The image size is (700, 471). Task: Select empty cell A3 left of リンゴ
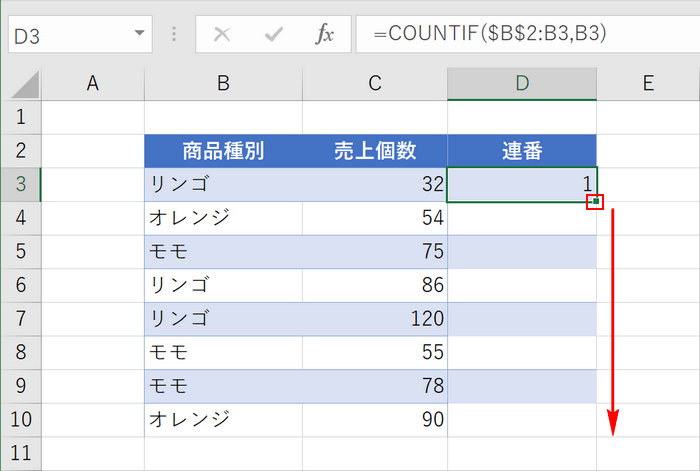pos(93,184)
